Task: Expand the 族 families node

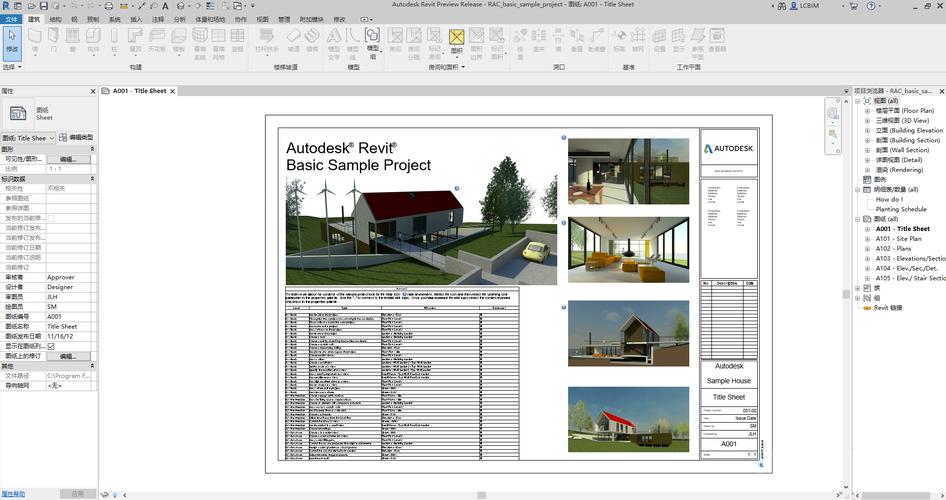Action: point(857,288)
